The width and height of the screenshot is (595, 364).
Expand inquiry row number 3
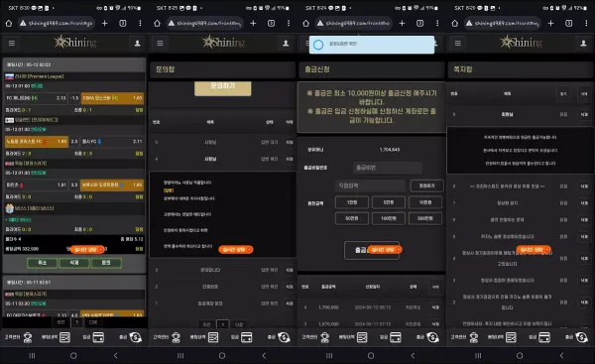(x=223, y=270)
